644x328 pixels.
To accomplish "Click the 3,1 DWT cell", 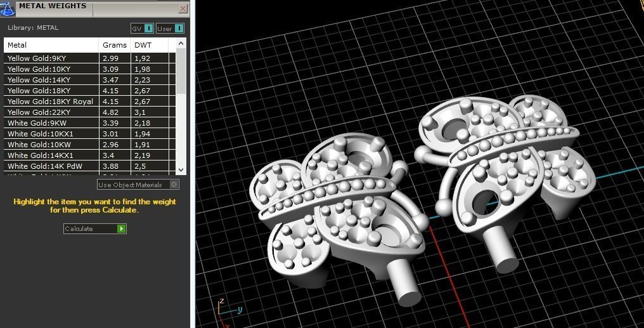I will [150, 112].
